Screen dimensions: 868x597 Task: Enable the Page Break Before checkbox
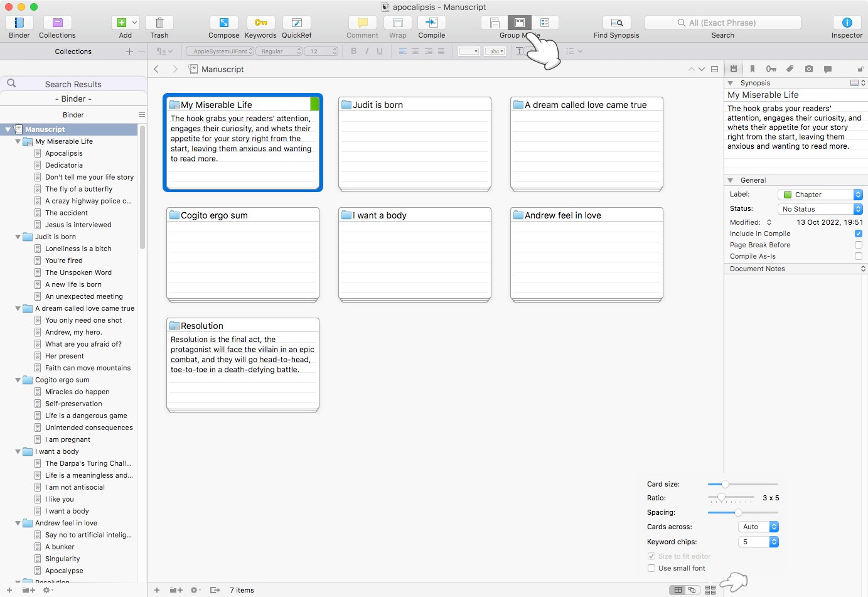(x=858, y=245)
